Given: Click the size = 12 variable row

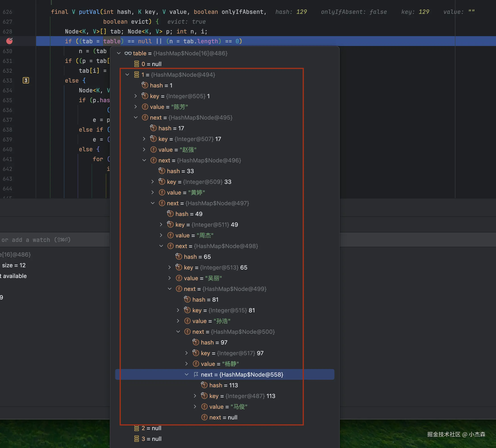Looking at the screenshot, I should 14,265.
